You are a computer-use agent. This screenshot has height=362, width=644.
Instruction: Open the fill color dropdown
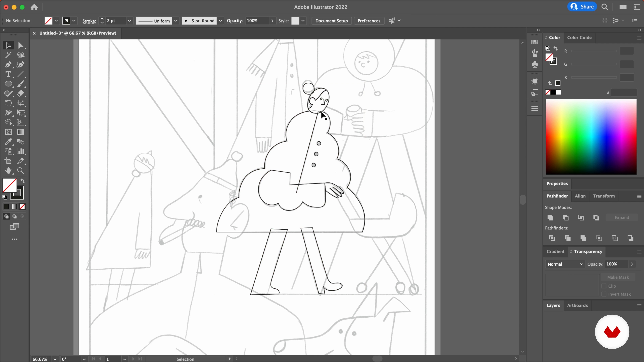click(x=56, y=21)
